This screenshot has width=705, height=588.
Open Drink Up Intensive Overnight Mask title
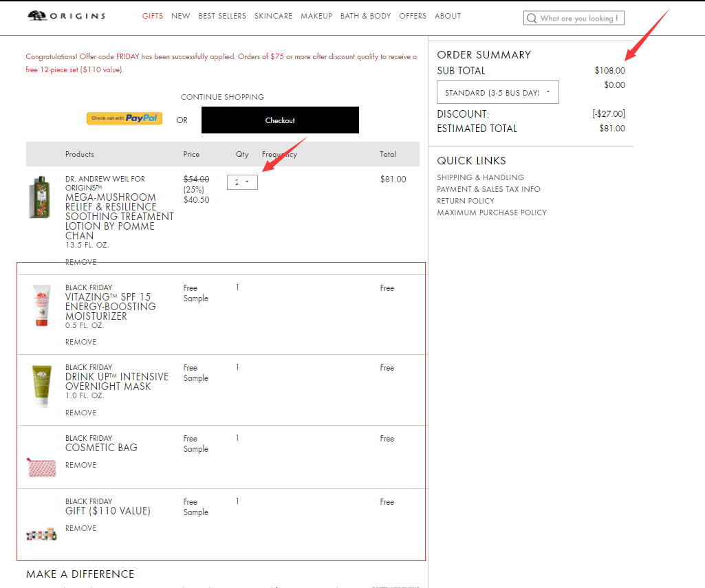pos(117,382)
